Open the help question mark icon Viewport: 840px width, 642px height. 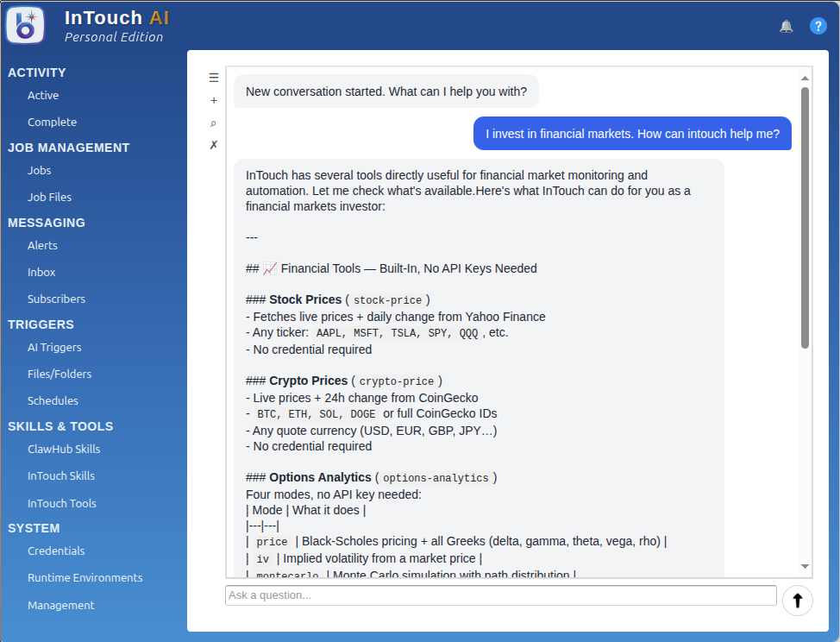pyautogui.click(x=818, y=26)
